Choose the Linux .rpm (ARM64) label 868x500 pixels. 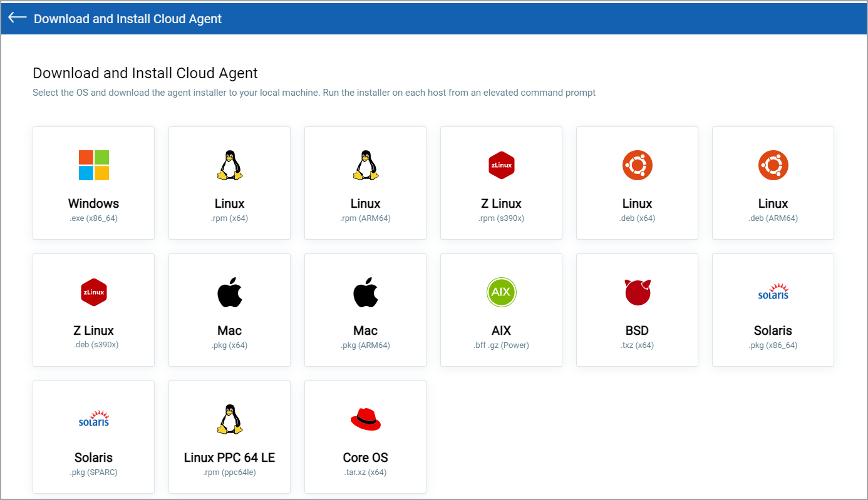pyautogui.click(x=366, y=203)
